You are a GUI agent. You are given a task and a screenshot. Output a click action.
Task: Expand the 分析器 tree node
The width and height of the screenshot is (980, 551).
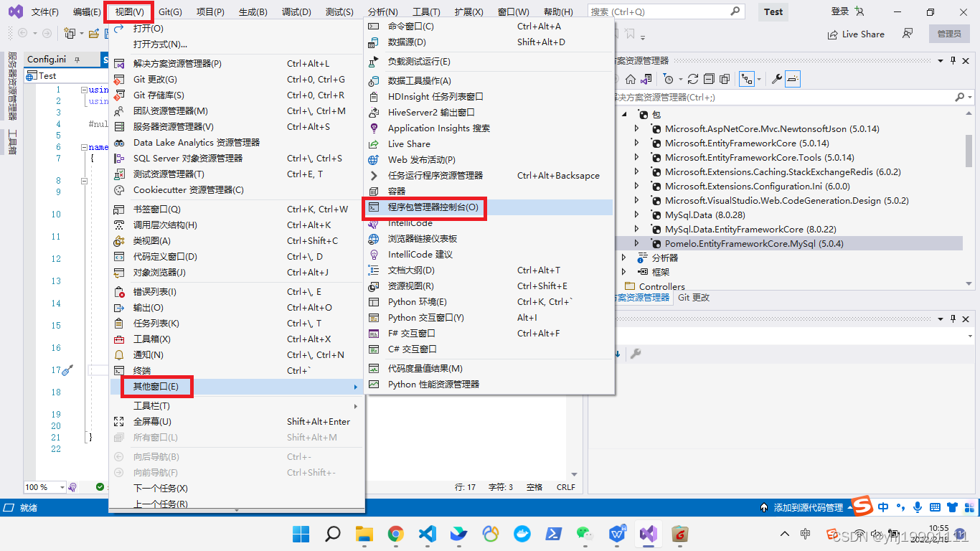pyautogui.click(x=623, y=258)
